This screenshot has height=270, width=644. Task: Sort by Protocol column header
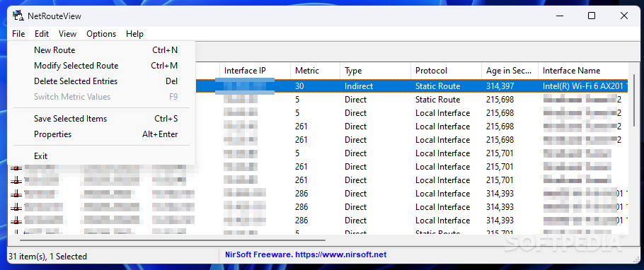point(446,71)
